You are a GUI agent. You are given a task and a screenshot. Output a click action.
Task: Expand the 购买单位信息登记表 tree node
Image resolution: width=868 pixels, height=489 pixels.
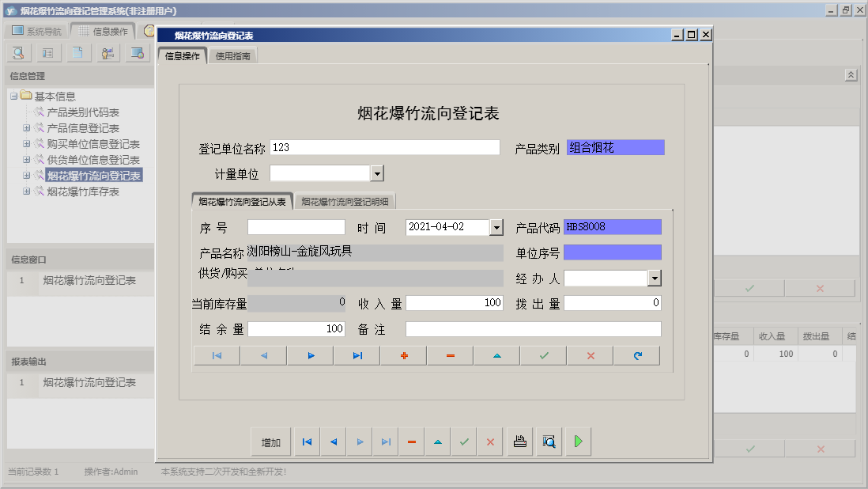[26, 144]
